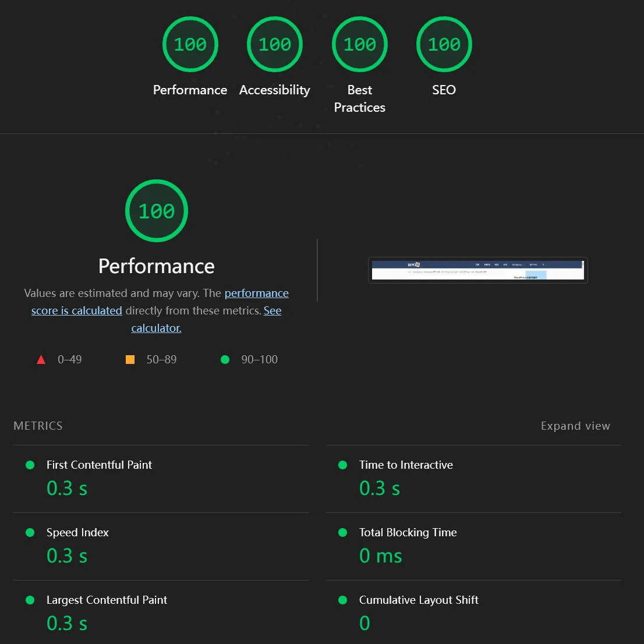Jump to Best Practices section label

coord(359,98)
